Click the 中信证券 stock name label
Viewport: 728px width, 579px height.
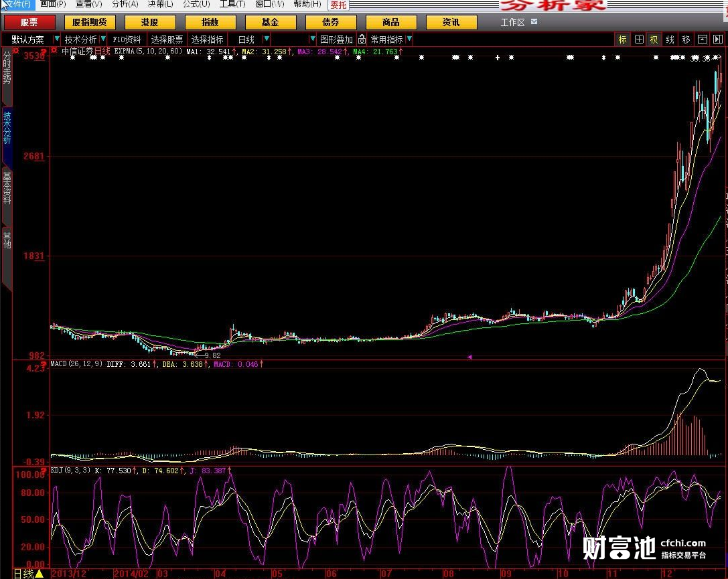click(x=78, y=51)
